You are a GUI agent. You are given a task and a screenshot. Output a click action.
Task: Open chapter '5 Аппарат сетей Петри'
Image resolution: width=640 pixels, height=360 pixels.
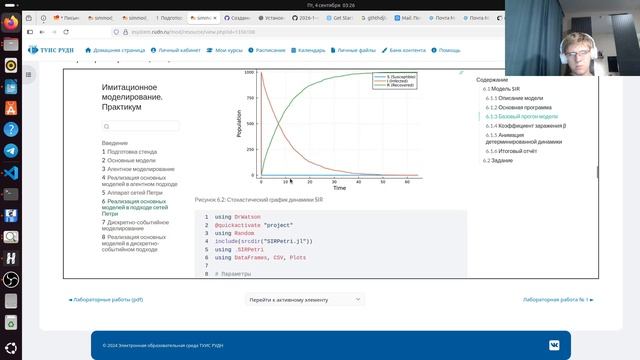pos(132,193)
